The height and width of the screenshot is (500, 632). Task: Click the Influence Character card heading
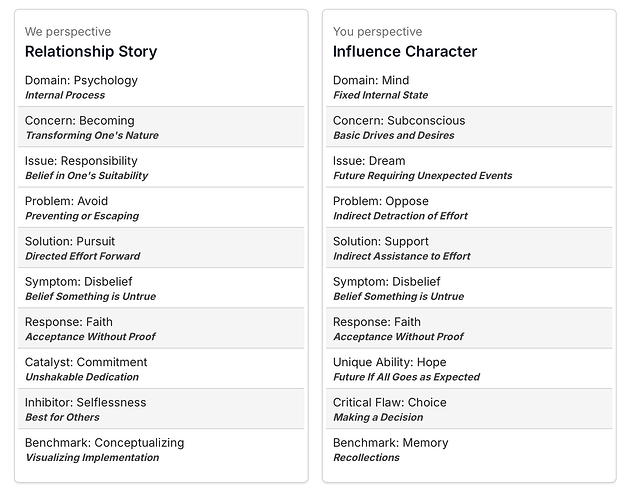405,52
